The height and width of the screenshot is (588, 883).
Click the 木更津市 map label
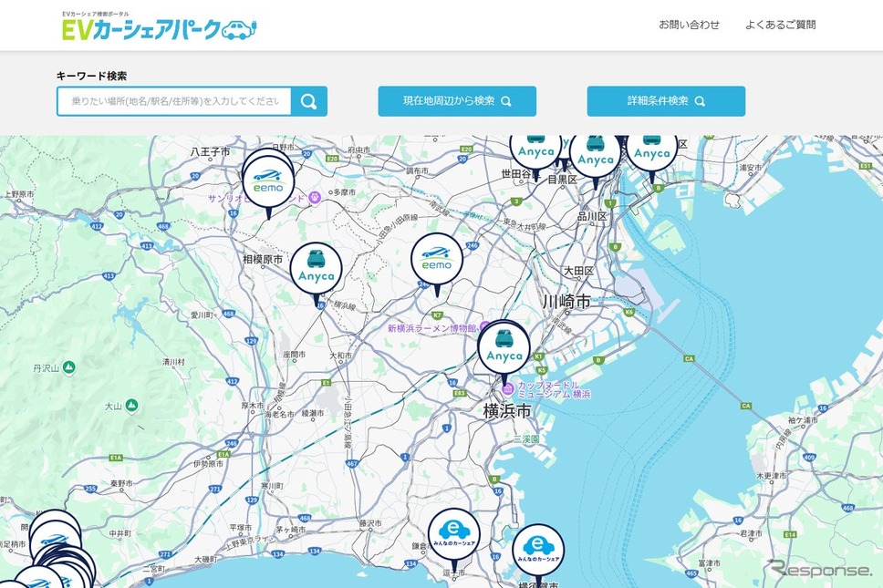772,476
